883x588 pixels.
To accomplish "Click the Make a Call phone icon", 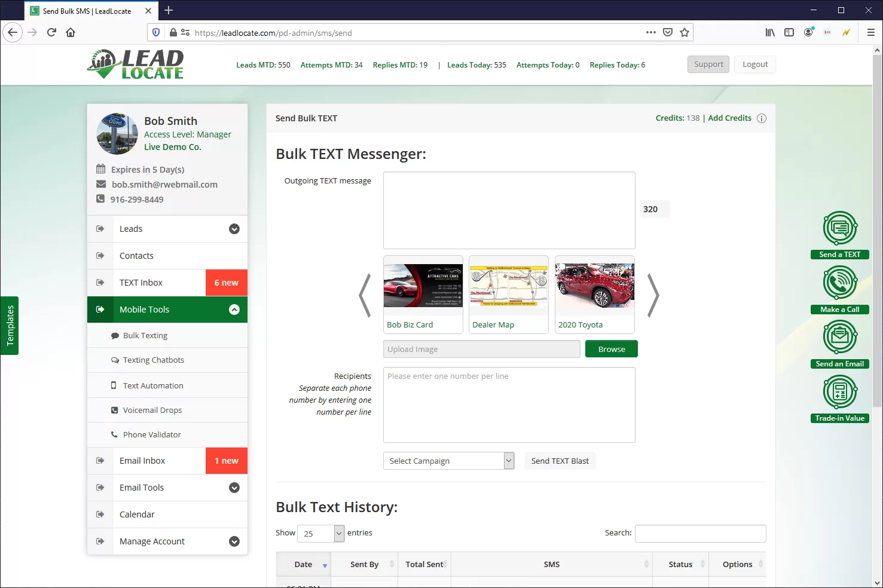I will click(840, 283).
